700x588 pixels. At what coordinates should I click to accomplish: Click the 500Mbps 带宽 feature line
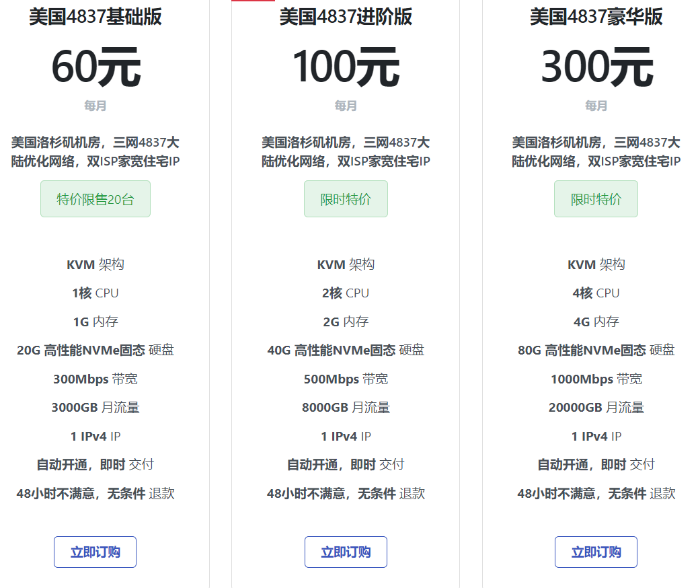pyautogui.click(x=346, y=379)
